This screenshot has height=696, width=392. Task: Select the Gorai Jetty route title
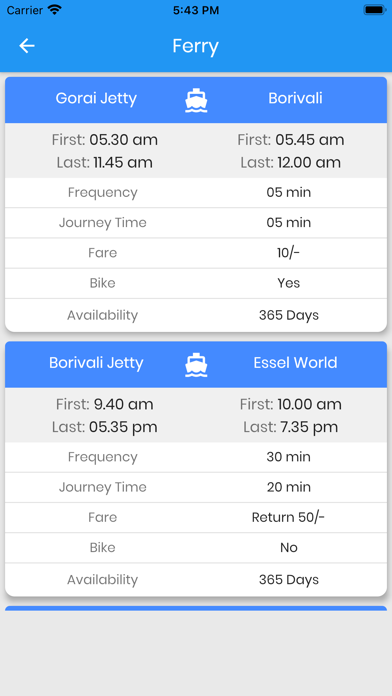[96, 98]
